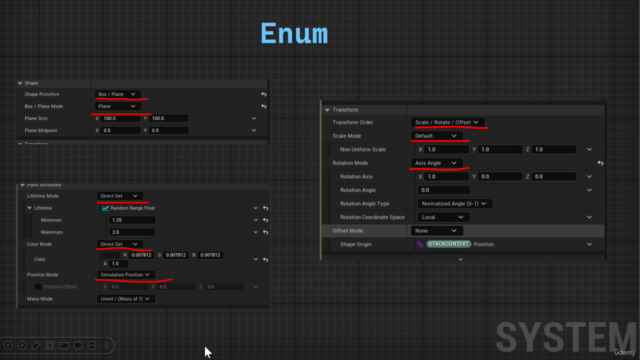This screenshot has width=640, height=360.
Task: Go to previous slide with back arrow icon
Action: point(8,345)
